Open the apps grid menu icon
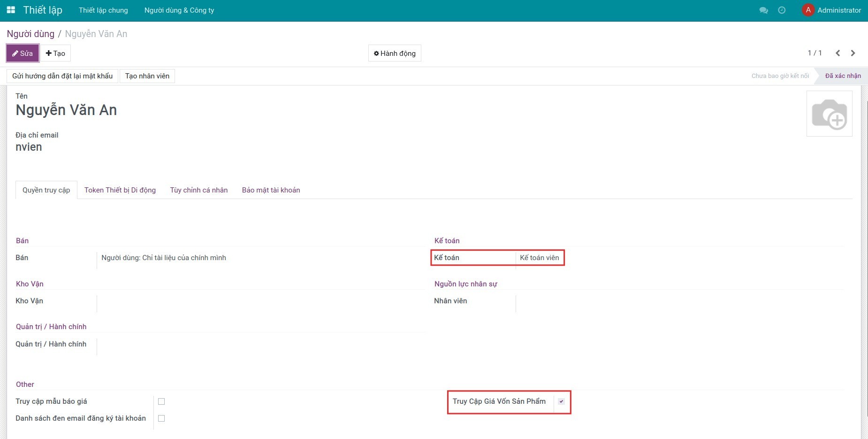868x439 pixels. point(11,10)
